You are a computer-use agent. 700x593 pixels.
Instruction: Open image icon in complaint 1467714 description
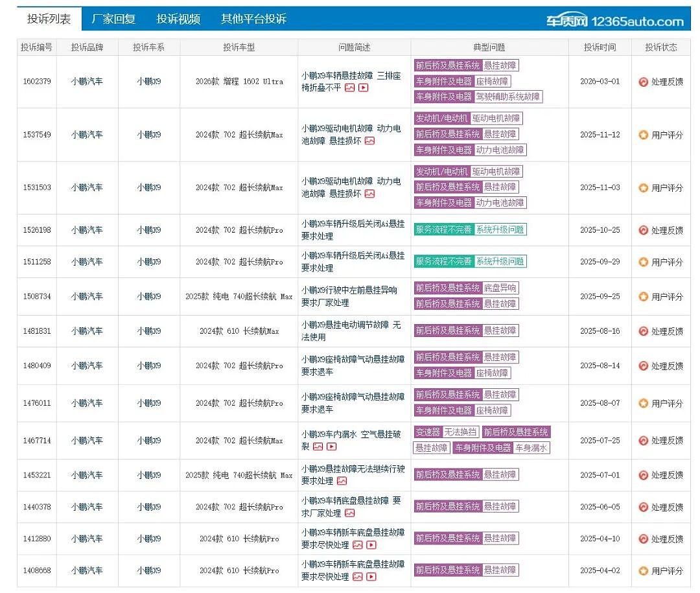318,447
